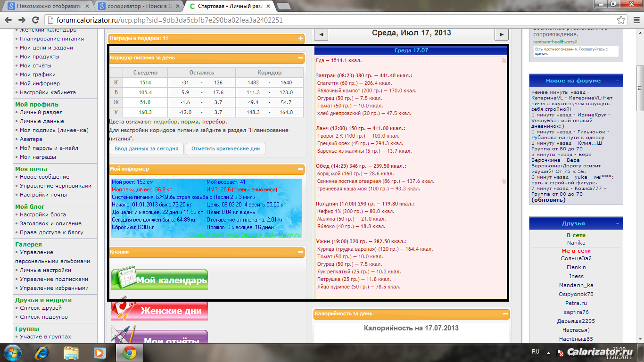
Task: Go to previous day arrow in calendar
Action: 321,34
